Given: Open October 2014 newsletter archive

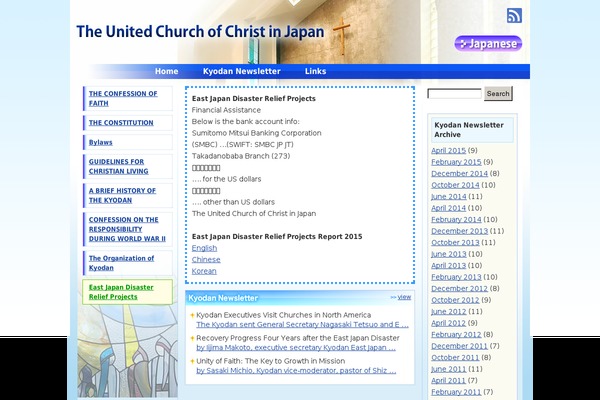Looking at the screenshot, I should (455, 185).
